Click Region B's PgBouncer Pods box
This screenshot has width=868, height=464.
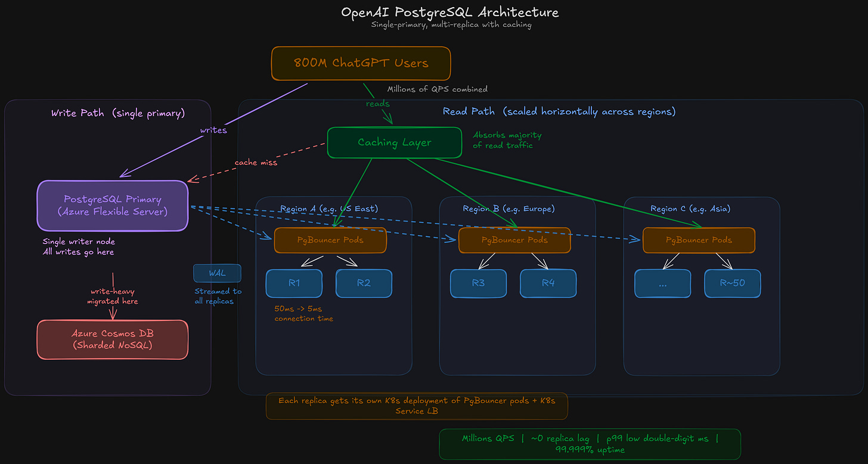(514, 240)
